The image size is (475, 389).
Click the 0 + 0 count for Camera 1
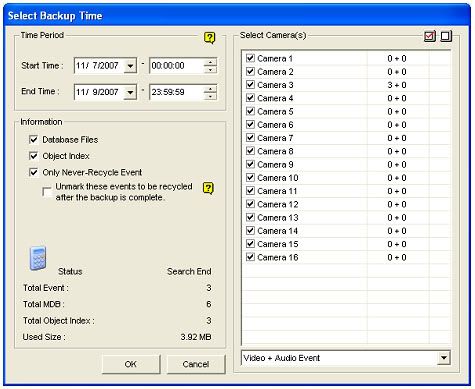(397, 58)
